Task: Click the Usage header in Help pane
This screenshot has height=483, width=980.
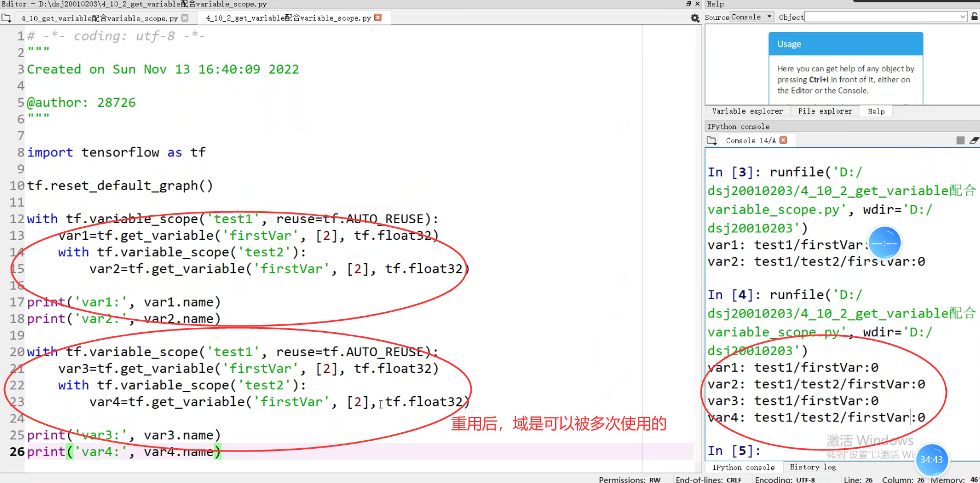Action: (846, 44)
